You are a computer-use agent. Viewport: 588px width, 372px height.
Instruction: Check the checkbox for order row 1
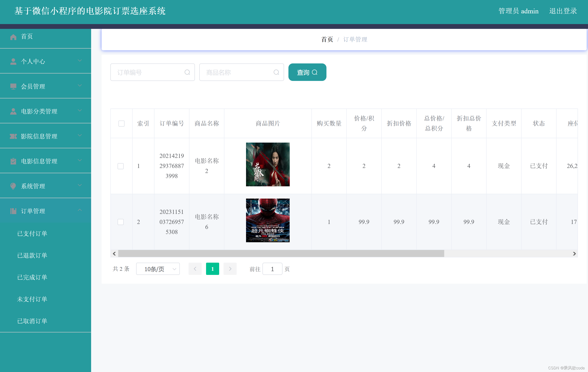point(121,166)
